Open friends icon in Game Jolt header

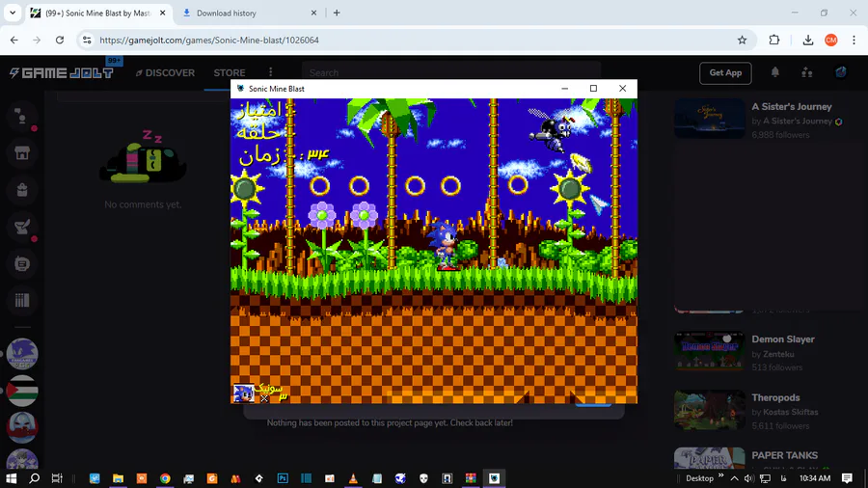coord(807,72)
